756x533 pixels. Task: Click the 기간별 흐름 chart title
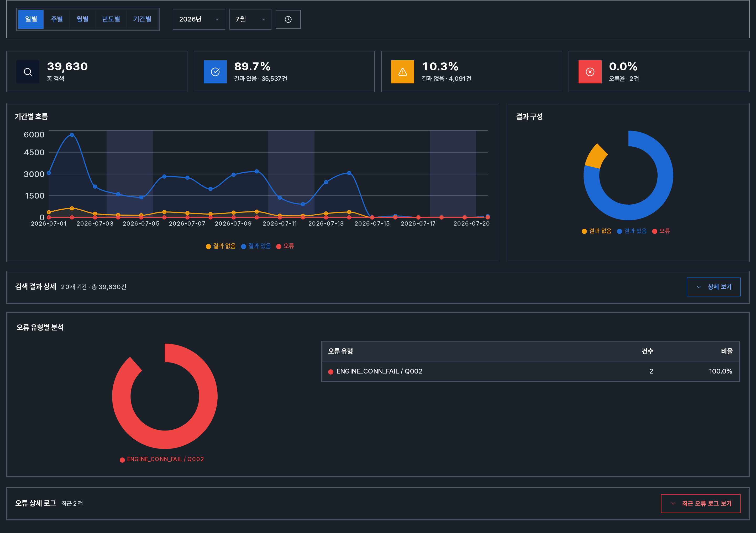[x=31, y=116]
